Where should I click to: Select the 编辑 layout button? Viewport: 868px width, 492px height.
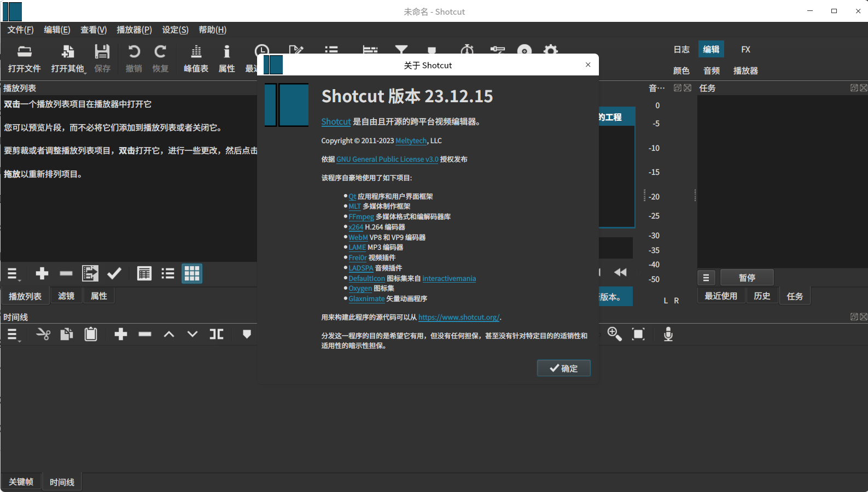pos(711,49)
